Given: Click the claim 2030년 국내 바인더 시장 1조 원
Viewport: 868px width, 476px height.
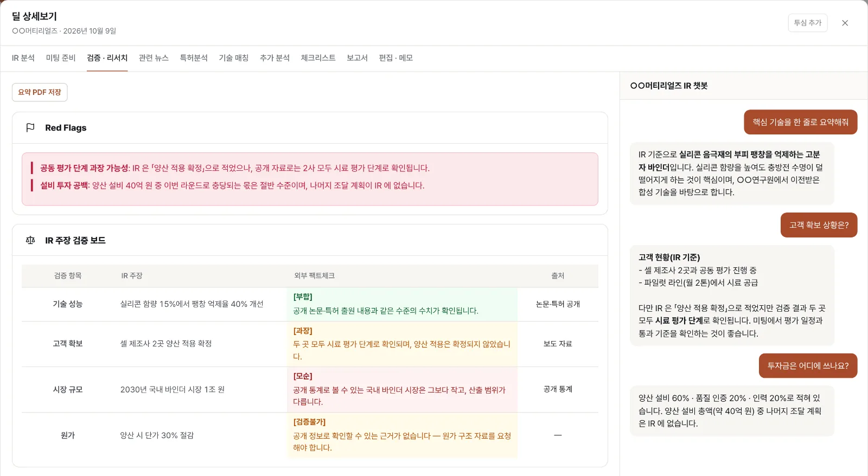Looking at the screenshot, I should 173,390.
